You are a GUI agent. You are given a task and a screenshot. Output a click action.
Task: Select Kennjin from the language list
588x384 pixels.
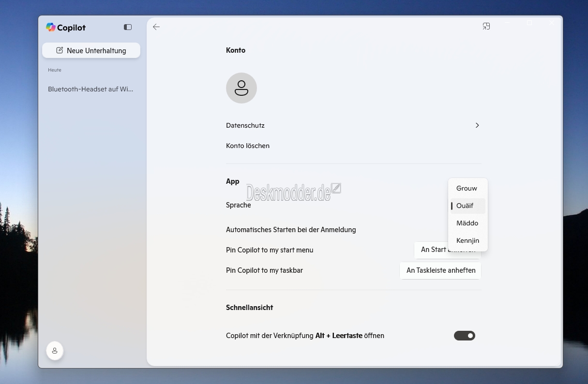click(468, 240)
